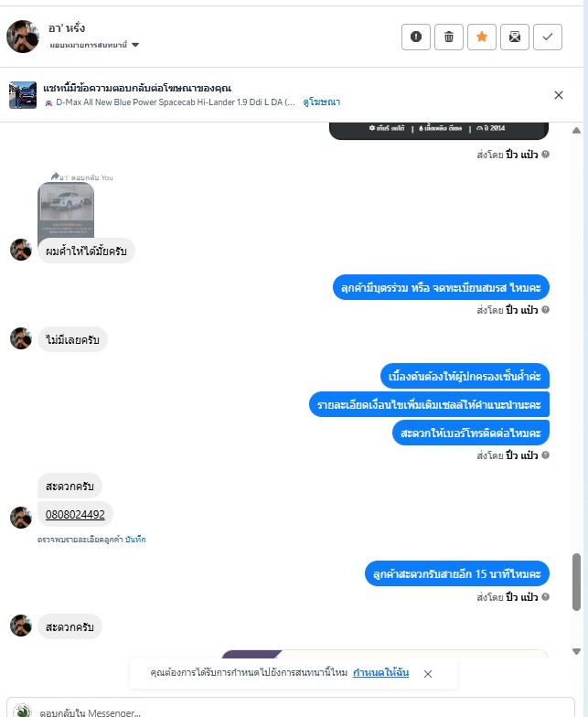
Task: Click บันทึก to save customer details
Action: click(x=135, y=540)
